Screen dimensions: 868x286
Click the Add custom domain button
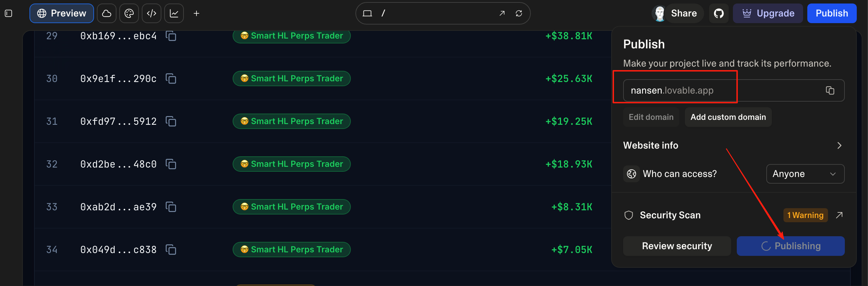click(x=728, y=117)
